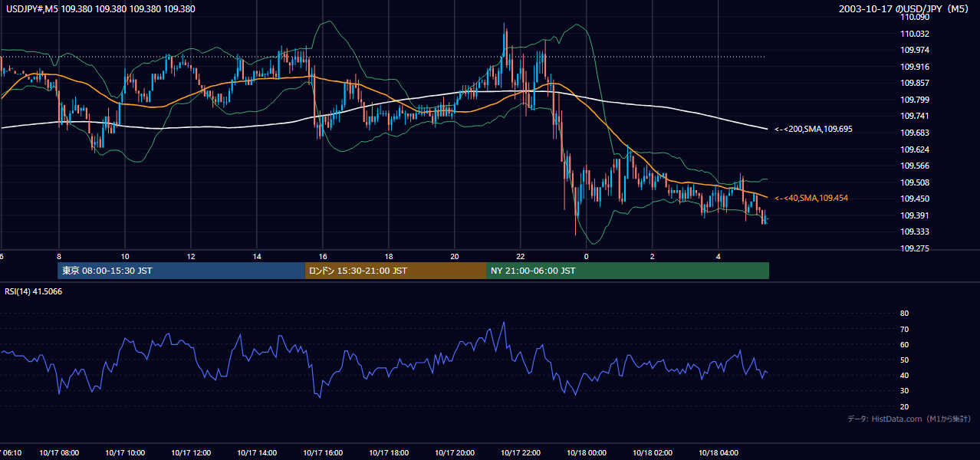This screenshot has height=460, width=980.
Task: Click price level 109.624 on the axis
Action: (916, 149)
